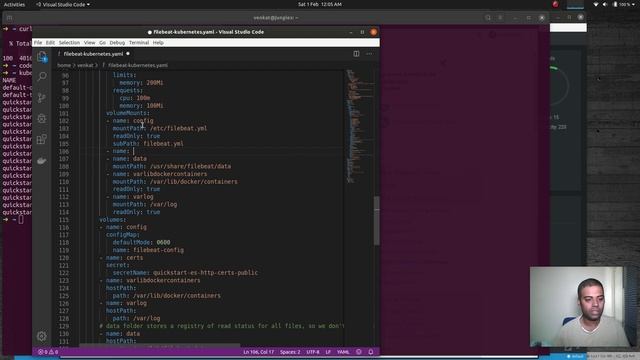Open the Debug menu
The width and height of the screenshot is (640, 360).
coord(117,42)
